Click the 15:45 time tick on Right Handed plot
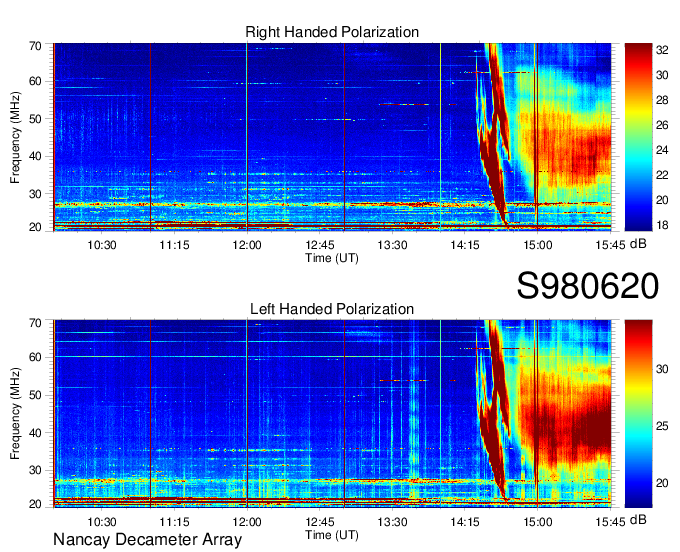 coord(610,245)
